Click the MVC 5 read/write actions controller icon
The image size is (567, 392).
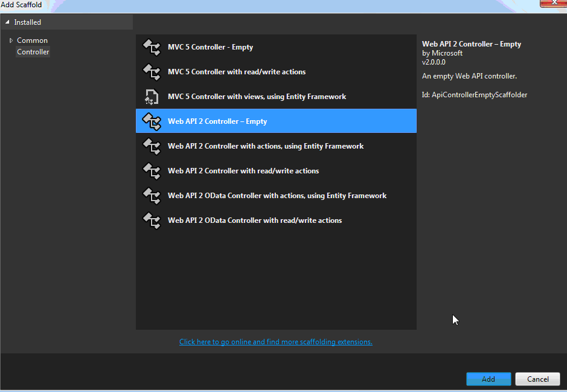(152, 72)
